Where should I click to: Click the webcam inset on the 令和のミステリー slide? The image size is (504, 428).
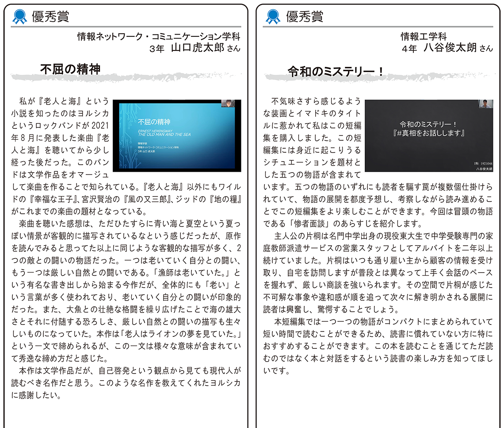tap(485, 104)
